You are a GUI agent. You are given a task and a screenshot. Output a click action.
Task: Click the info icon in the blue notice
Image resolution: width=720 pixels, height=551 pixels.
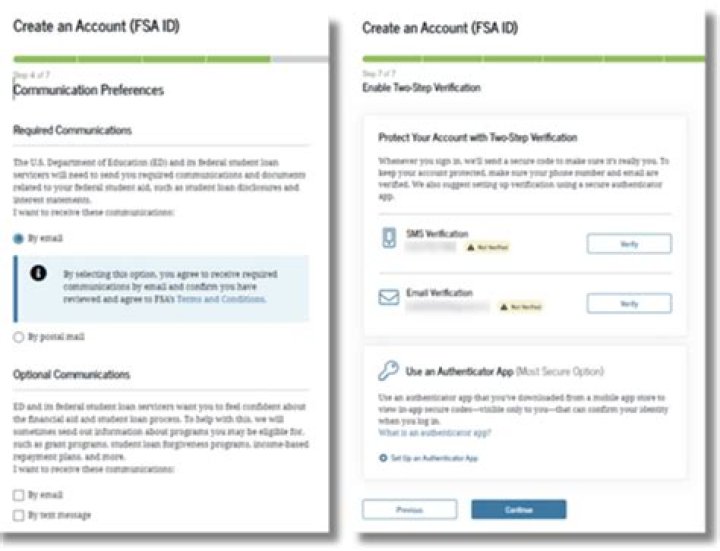38,273
